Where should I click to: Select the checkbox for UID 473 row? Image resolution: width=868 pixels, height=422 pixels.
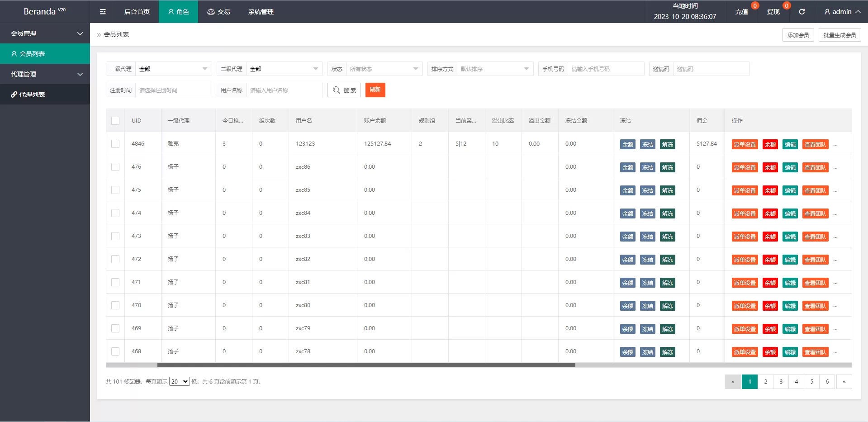point(115,236)
